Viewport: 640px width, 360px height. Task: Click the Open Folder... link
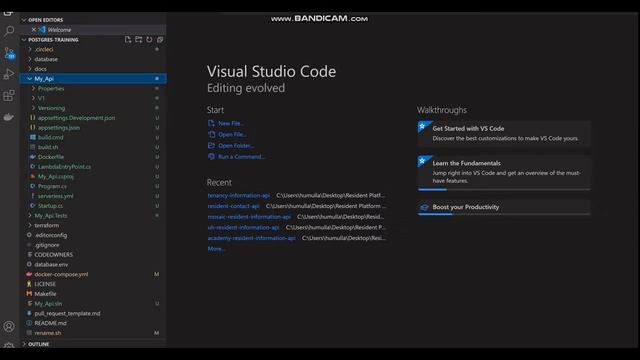[236, 146]
